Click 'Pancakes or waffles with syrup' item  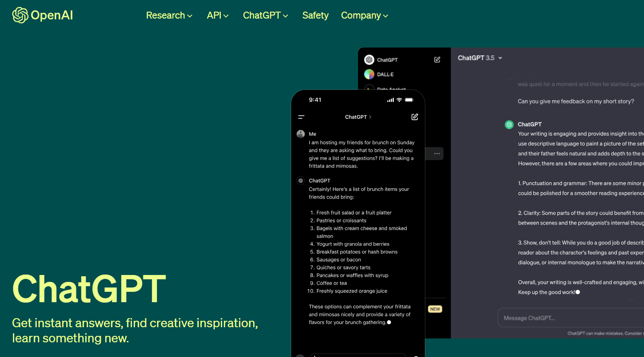tap(352, 275)
